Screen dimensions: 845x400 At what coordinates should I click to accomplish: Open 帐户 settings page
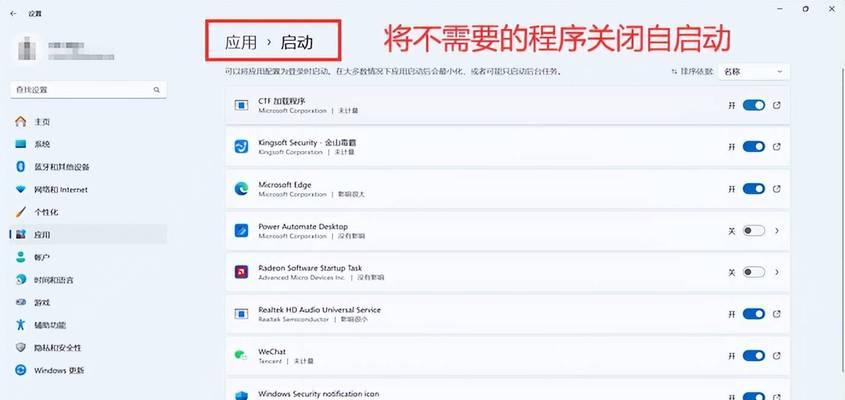click(x=42, y=258)
